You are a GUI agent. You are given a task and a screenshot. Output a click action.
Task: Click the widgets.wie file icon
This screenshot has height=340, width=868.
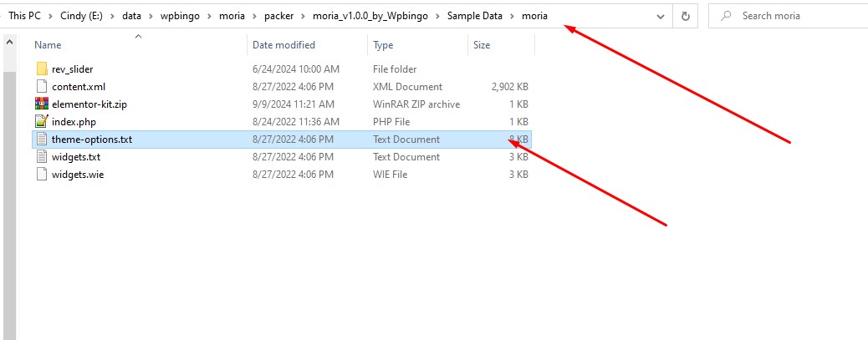[42, 175]
